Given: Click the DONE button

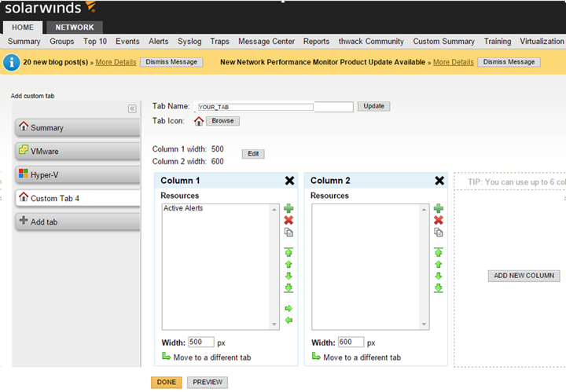Looking at the screenshot, I should click(167, 383).
